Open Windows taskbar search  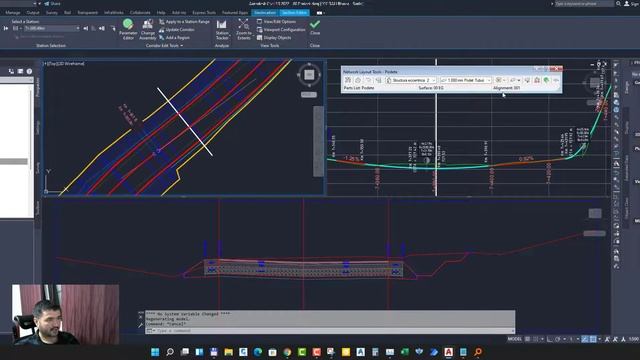click(x=170, y=352)
